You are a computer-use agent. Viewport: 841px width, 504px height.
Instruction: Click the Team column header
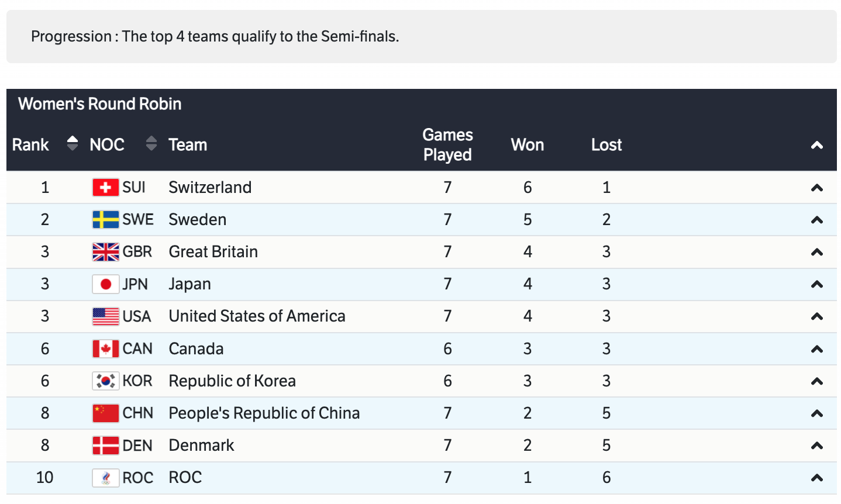click(x=188, y=145)
